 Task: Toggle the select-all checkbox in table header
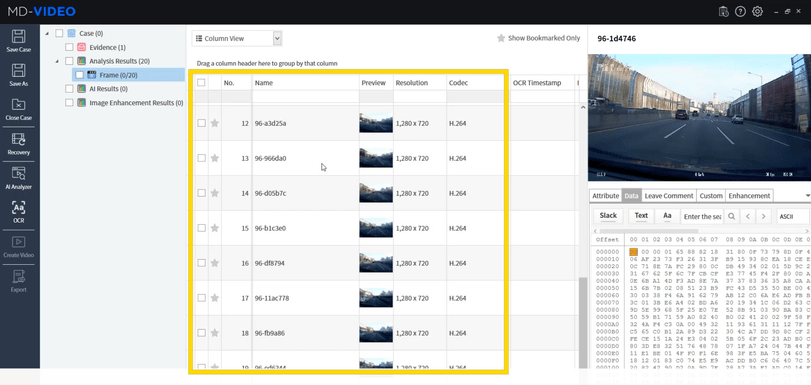201,82
